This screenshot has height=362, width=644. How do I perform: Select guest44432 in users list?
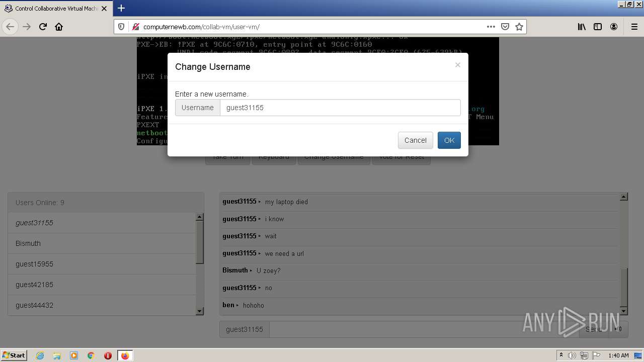tap(102, 305)
